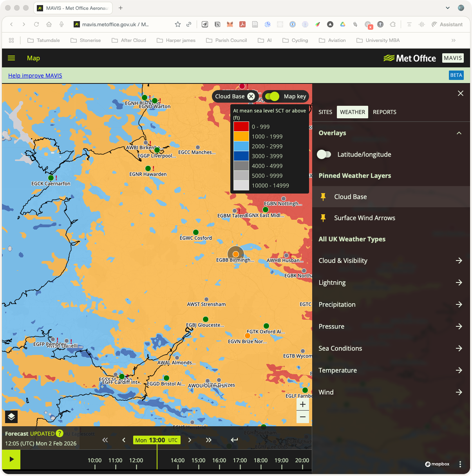
Task: Select the EGNR Hawarden site marker
Action: point(148,168)
